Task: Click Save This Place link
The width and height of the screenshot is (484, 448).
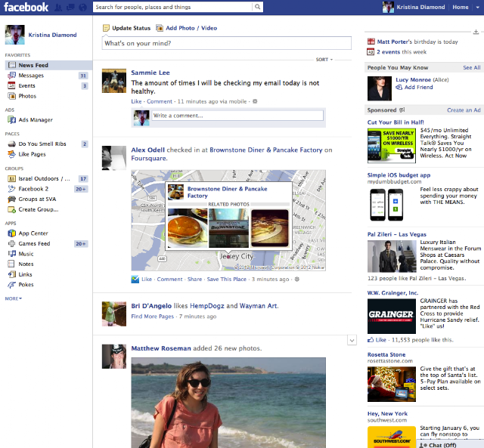Action: [x=227, y=280]
